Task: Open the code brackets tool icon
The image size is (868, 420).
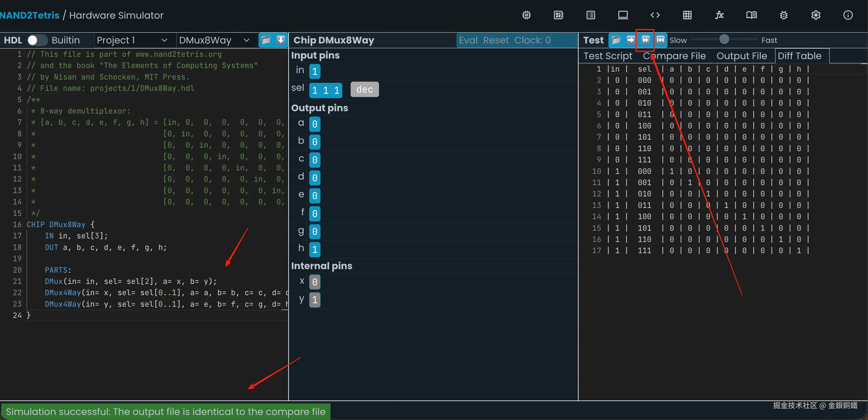Action: click(x=655, y=15)
